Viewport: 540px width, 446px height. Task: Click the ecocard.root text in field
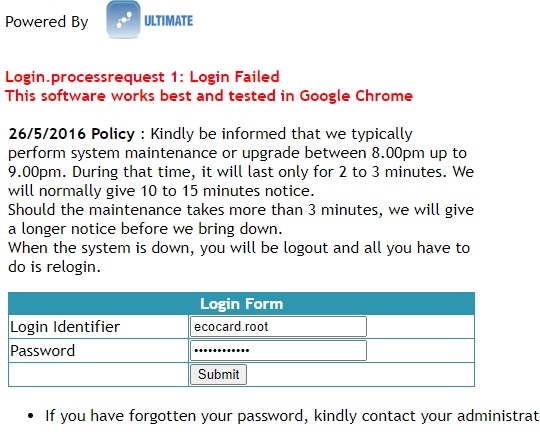point(231,326)
